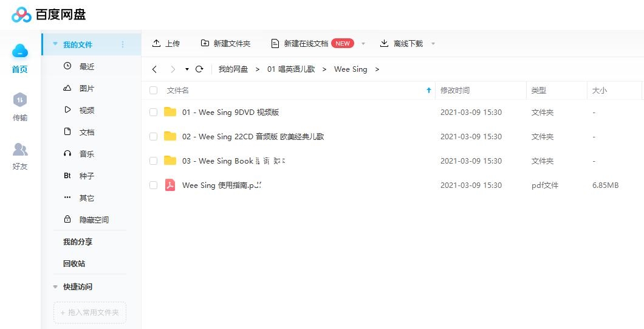
Task: Click the offline download arrow icon
Action: (x=384, y=43)
